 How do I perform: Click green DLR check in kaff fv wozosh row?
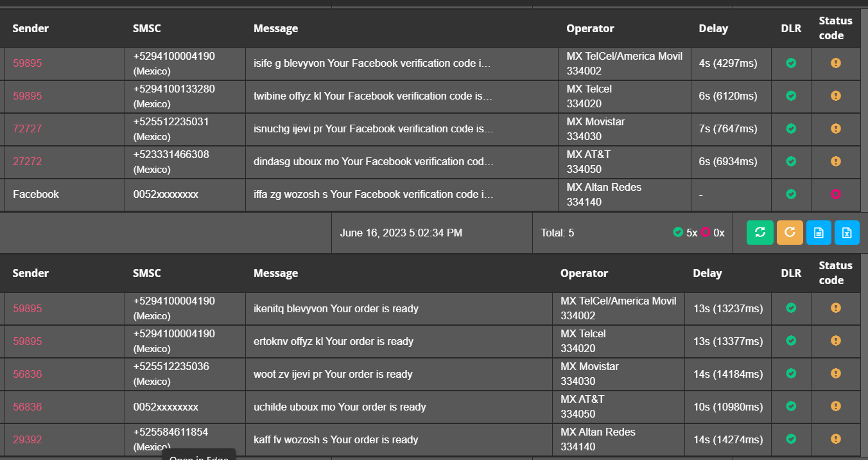791,439
